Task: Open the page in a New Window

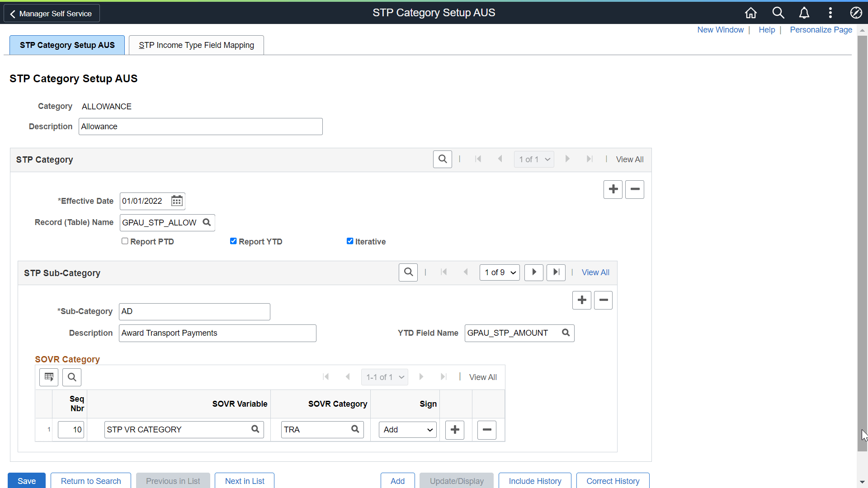Action: pyautogui.click(x=720, y=30)
